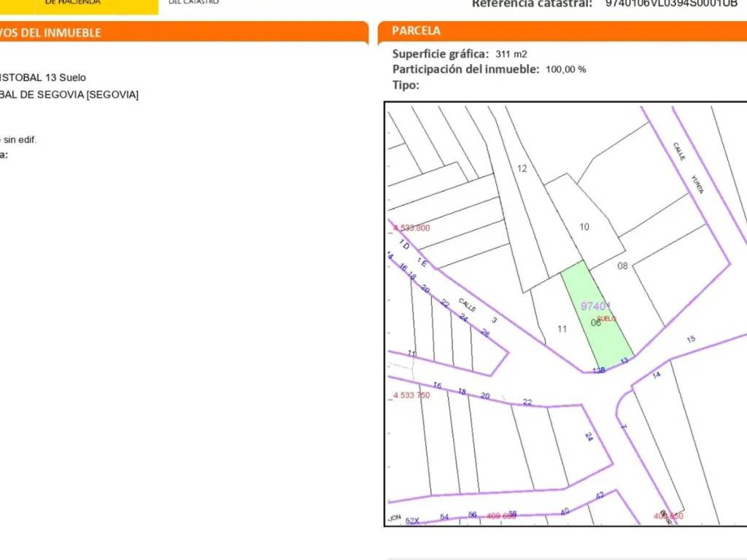Select parcel 10 on the cadastral map
Image resolution: width=747 pixels, height=560 pixels.
(584, 227)
